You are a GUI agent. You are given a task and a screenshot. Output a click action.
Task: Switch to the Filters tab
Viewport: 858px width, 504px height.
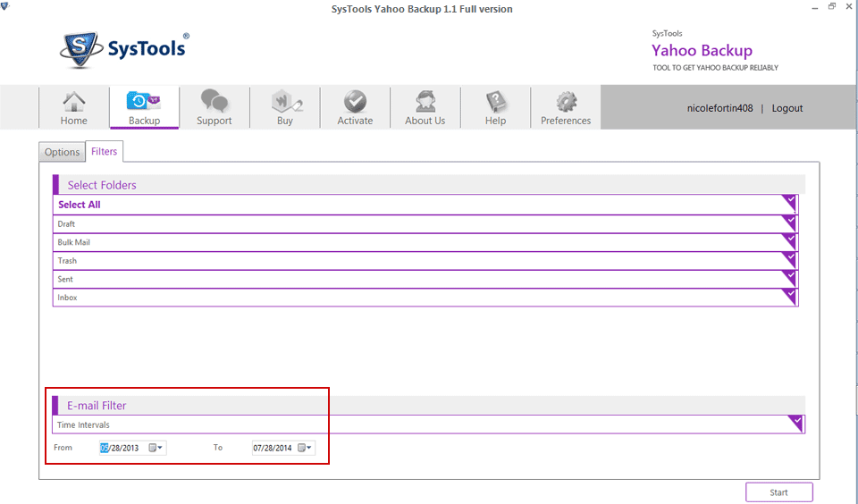point(104,152)
